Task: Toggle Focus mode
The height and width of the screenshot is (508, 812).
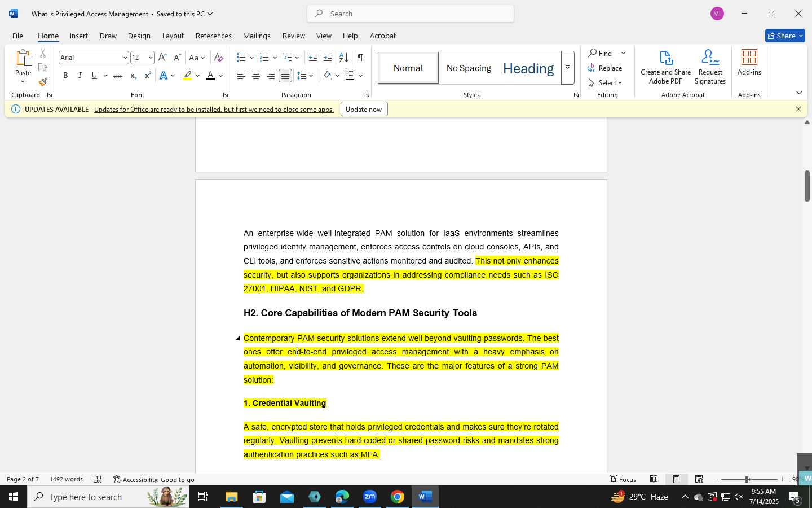Action: 623,479
